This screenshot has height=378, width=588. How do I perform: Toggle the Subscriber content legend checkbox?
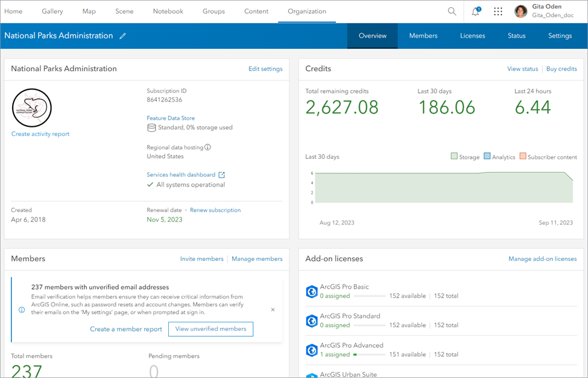pos(523,156)
